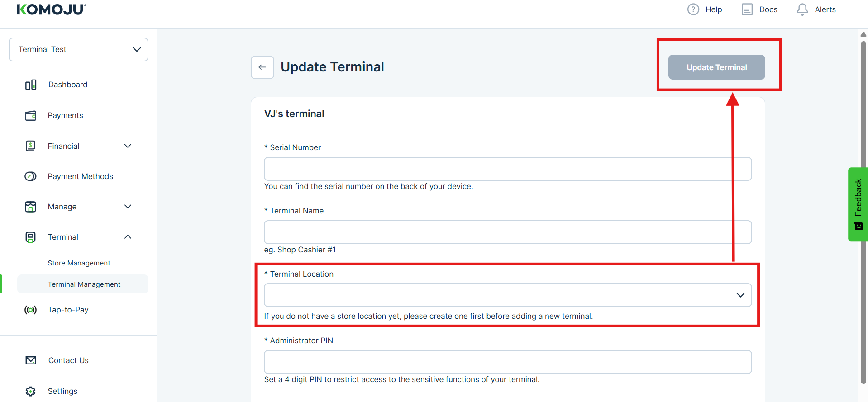This screenshot has height=402, width=868.
Task: Click the Serial Number input field
Action: tap(507, 169)
